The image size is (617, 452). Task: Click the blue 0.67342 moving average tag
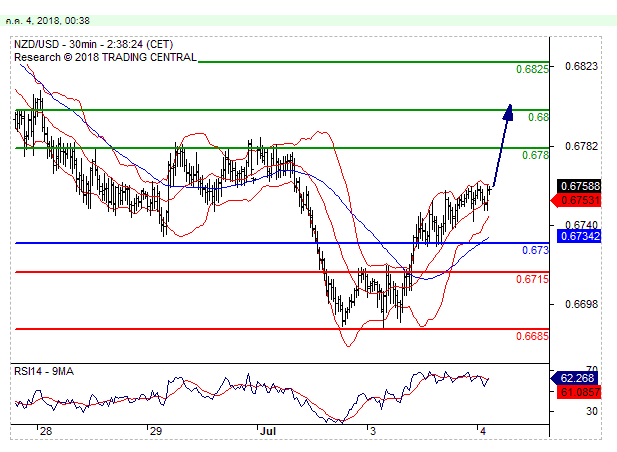(x=579, y=236)
